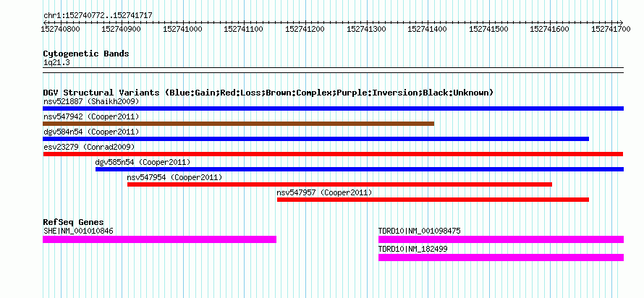Open the SHE NM_001010846 gene bar
The width and height of the screenshot is (644, 298).
(159, 239)
